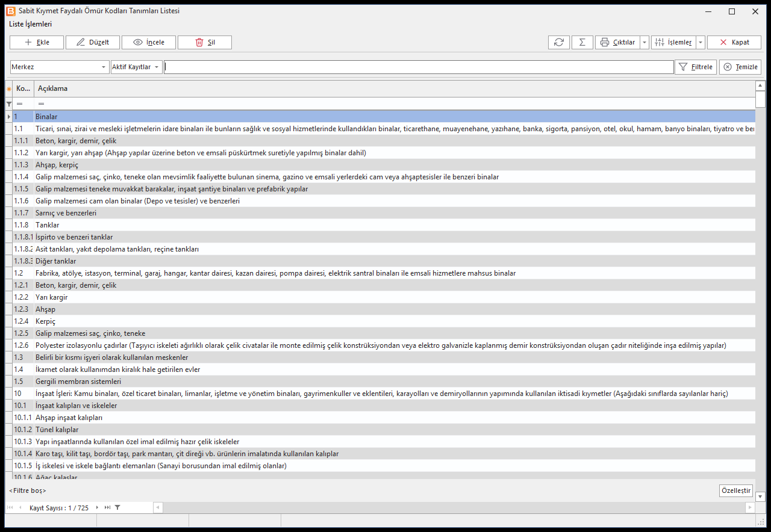Click the Kapat close button
This screenshot has width=771, height=532.
(x=734, y=42)
